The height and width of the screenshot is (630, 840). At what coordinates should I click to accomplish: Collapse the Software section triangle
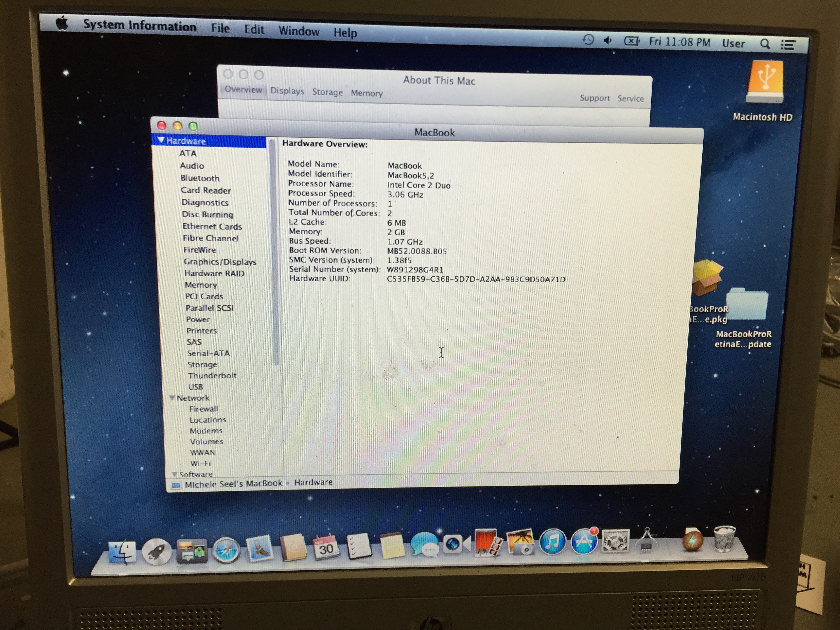tap(174, 474)
